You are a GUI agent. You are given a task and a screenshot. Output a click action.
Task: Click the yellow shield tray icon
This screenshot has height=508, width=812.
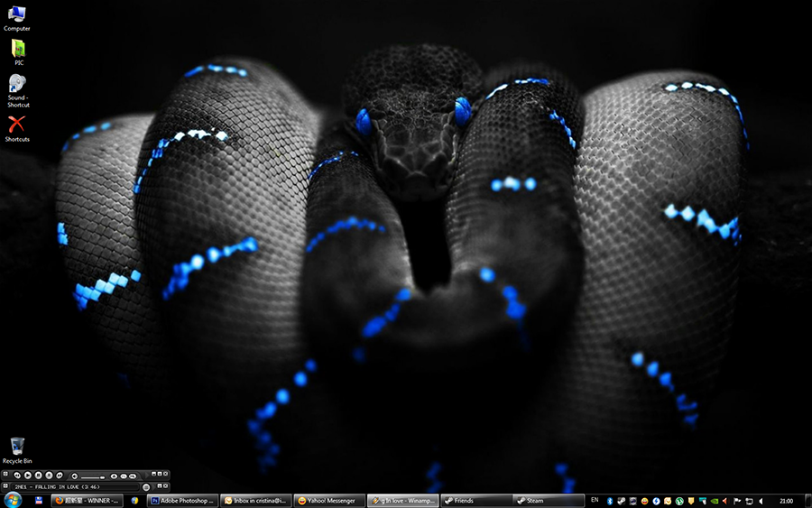691,501
